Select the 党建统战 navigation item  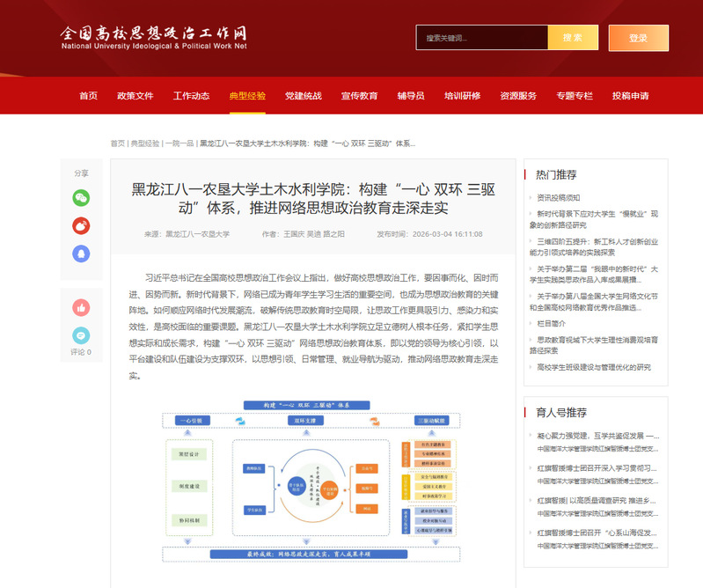click(303, 96)
